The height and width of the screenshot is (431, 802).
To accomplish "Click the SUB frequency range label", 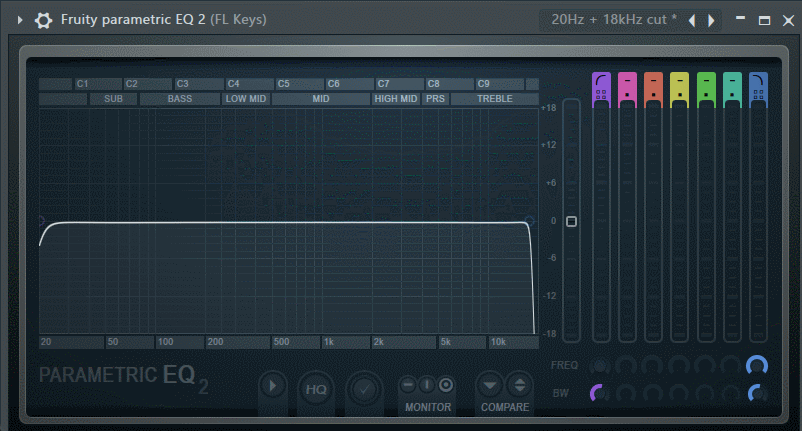I will click(113, 99).
